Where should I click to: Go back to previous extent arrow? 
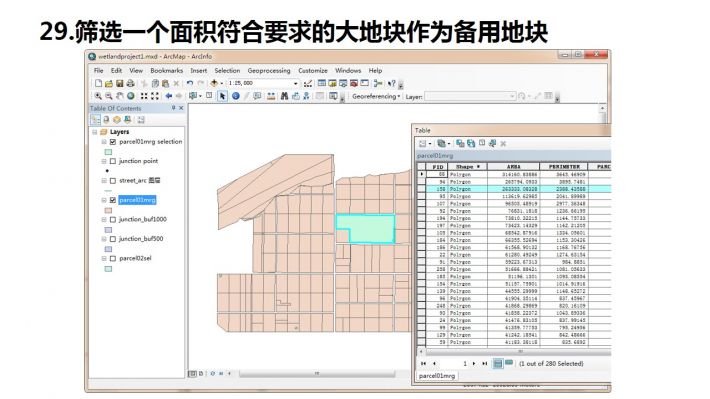pos(168,96)
